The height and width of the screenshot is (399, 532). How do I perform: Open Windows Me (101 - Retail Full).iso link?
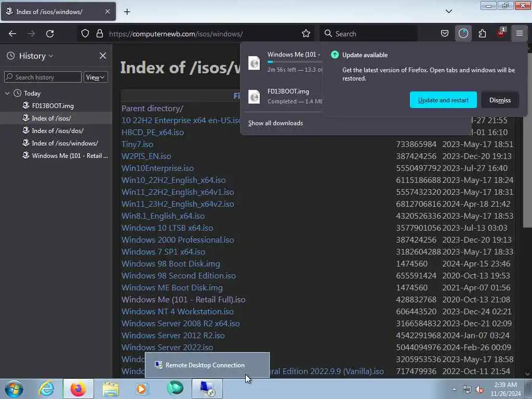(183, 300)
